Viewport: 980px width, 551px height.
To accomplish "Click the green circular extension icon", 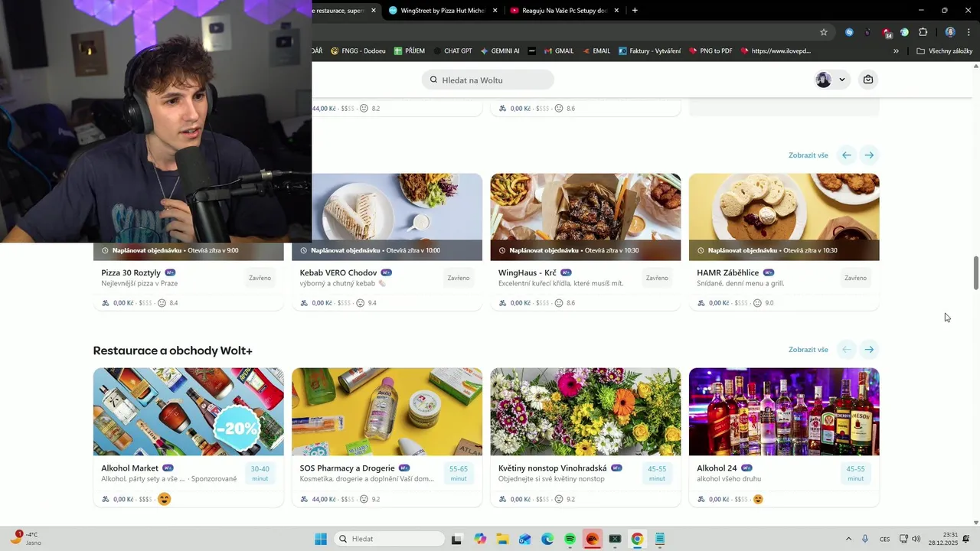I will [904, 32].
